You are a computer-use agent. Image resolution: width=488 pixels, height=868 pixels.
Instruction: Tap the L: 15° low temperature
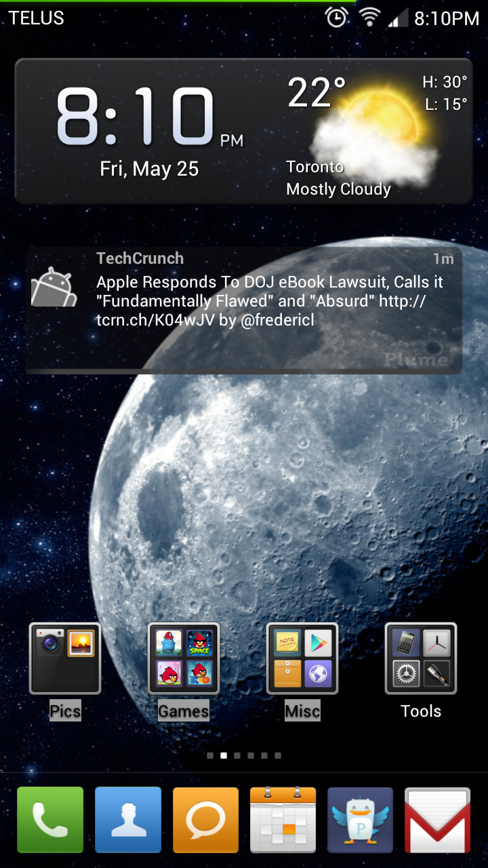click(447, 104)
